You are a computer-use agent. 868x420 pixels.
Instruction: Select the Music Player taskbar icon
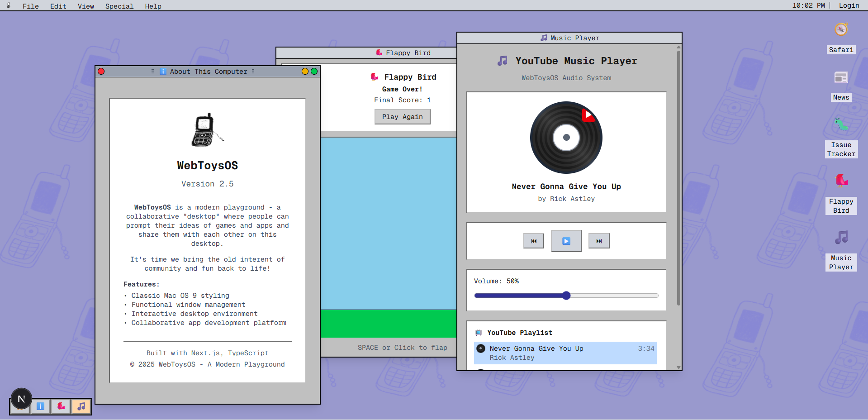pos(81,406)
